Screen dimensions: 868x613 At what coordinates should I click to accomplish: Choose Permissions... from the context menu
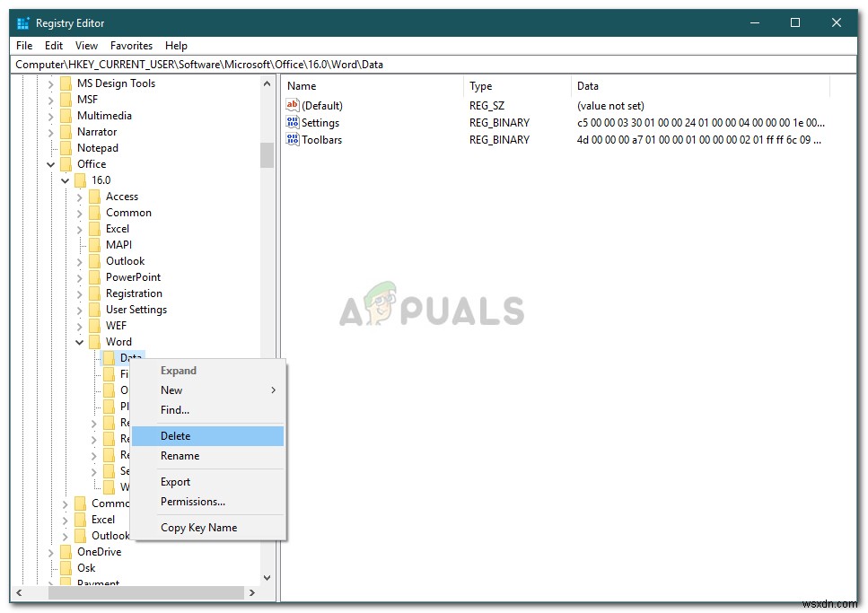207,502
